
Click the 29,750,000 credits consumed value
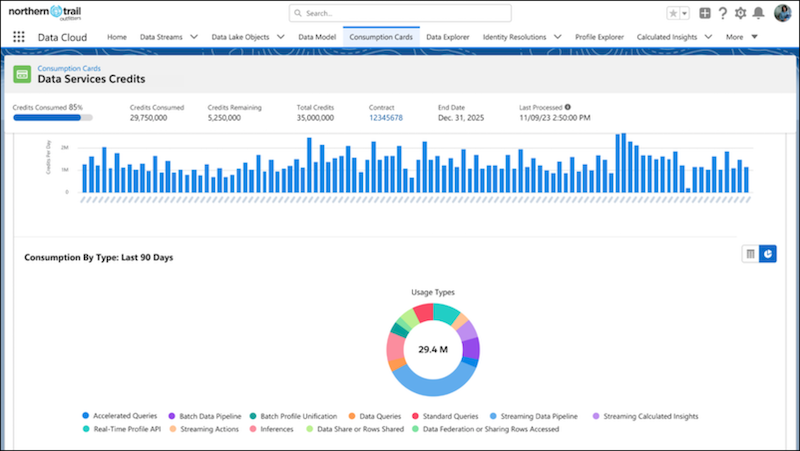click(x=148, y=118)
